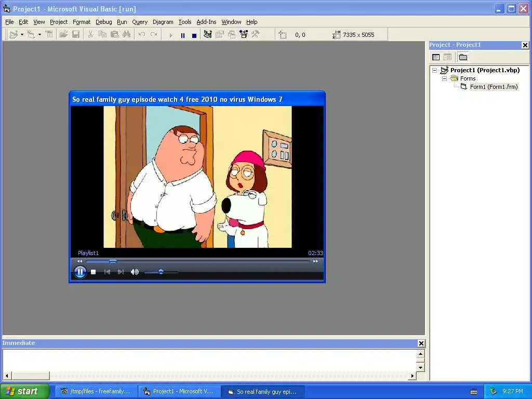532x399 pixels.
Task: Open the Window menu
Action: [231, 22]
